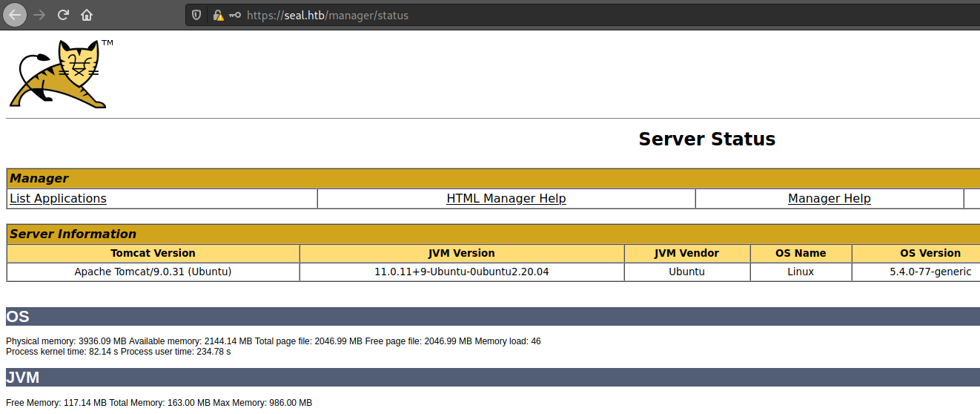The image size is (980, 414).
Task: Click the shield tracking protection icon
Action: pyautogui.click(x=196, y=15)
